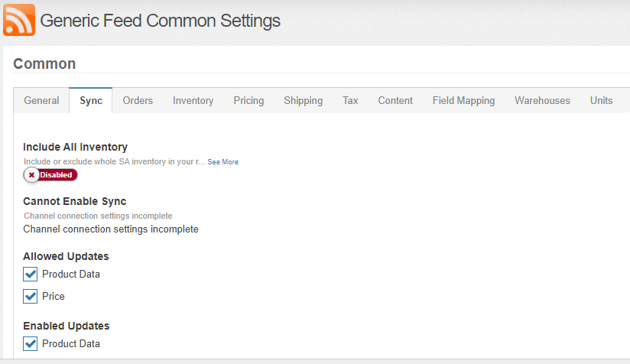Uncheck Price under Allowed Updates
Screen dimensions: 630x364
[30, 296]
